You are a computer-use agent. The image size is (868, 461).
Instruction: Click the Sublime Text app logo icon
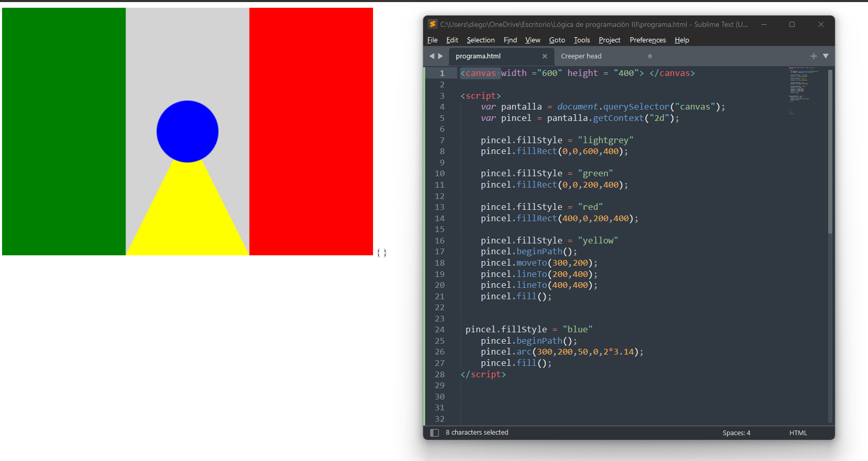pos(432,24)
